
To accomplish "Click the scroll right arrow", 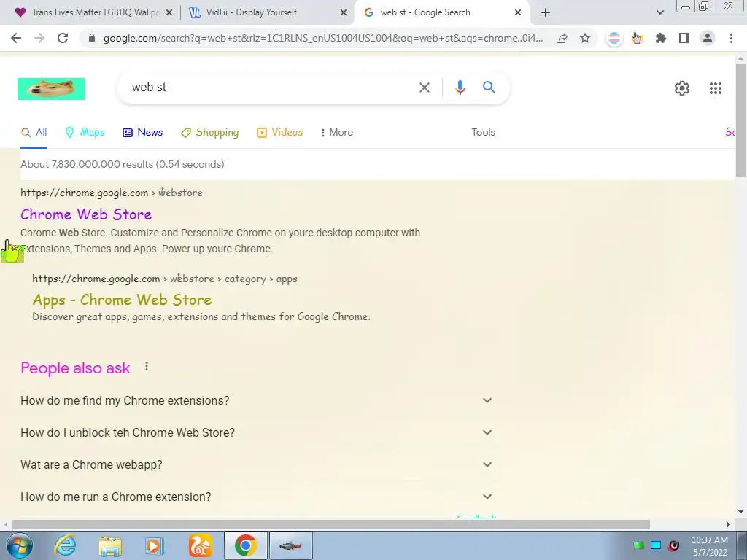I will pos(729,524).
